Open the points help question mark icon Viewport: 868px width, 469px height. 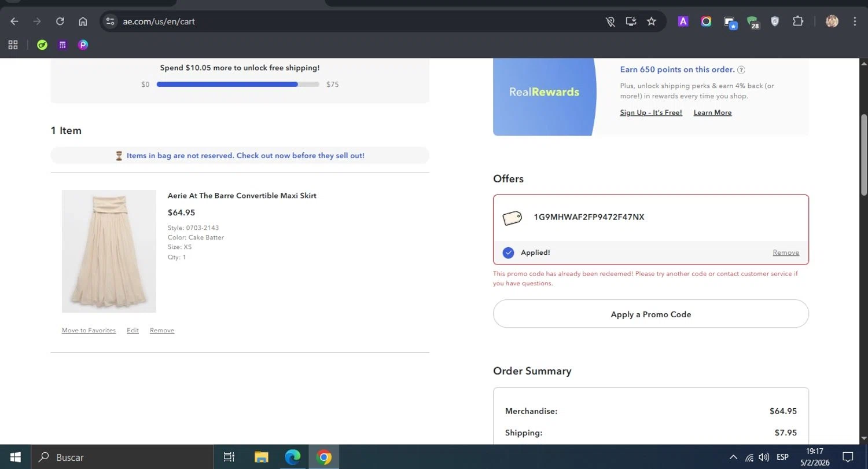(x=741, y=69)
